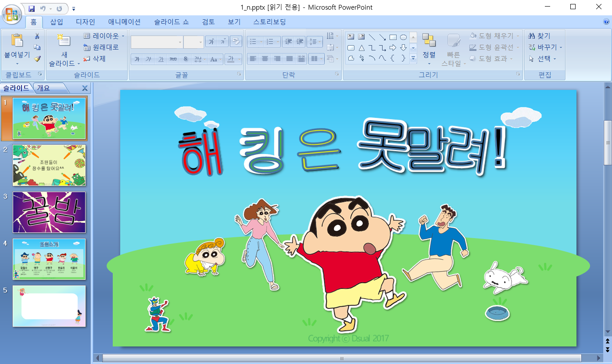This screenshot has height=364, width=612.
Task: Click the copy icon in the clipboard group
Action: 37,47
